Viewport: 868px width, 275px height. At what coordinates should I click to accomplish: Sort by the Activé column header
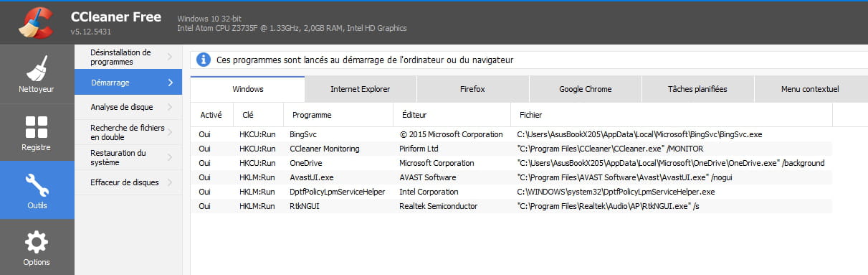(x=213, y=114)
